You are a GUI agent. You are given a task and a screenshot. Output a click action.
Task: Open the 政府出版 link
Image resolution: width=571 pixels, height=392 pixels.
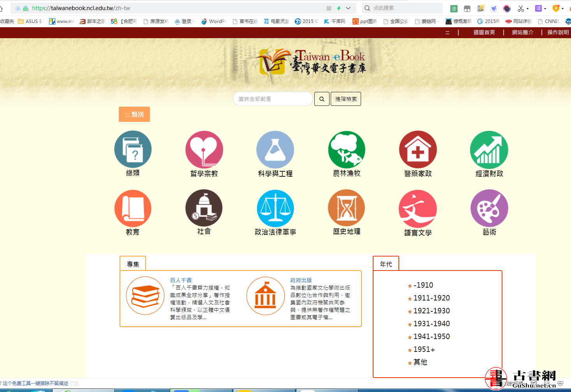tap(301, 280)
